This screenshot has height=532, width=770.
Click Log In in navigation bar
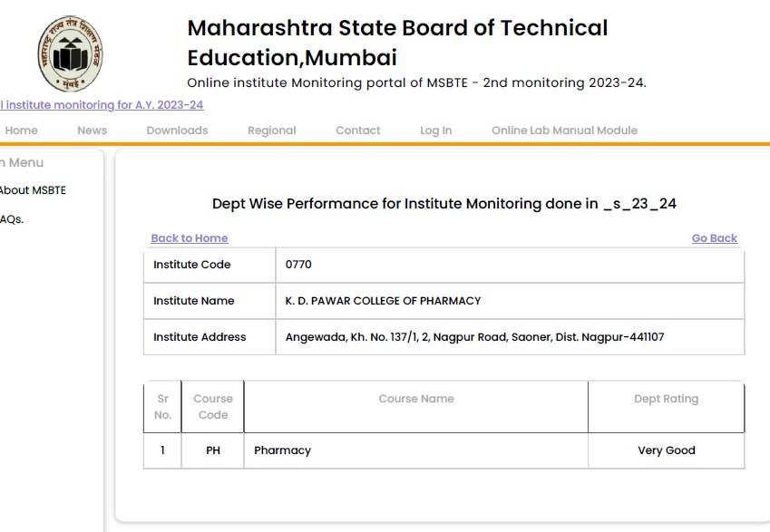tap(435, 131)
